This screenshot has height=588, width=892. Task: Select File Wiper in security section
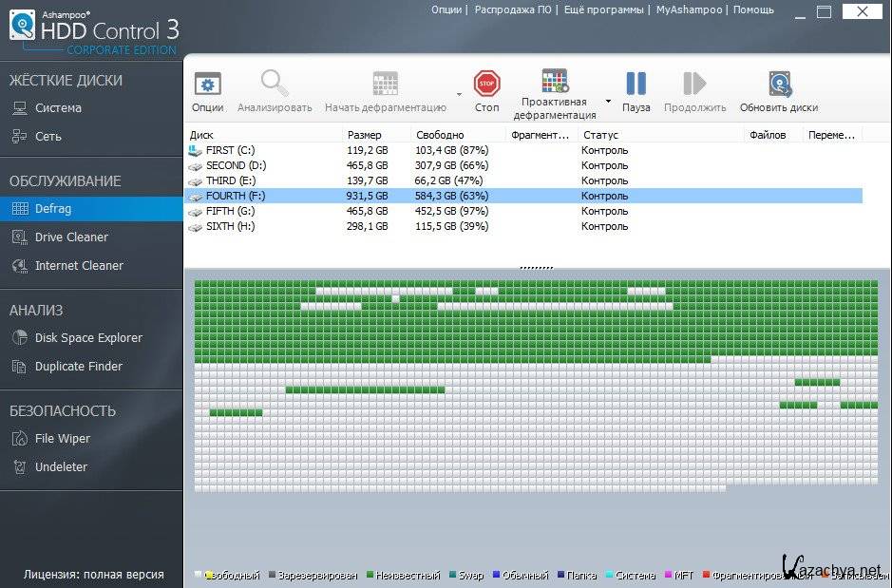(x=63, y=439)
